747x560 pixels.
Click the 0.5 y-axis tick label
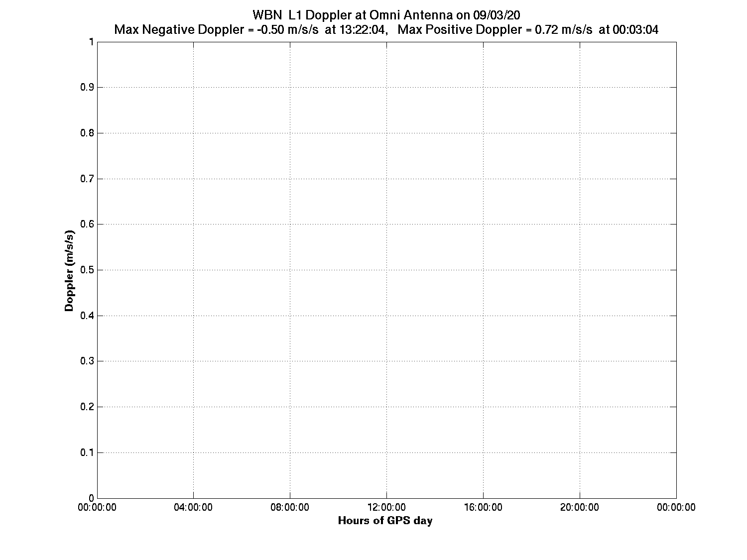coord(87,270)
